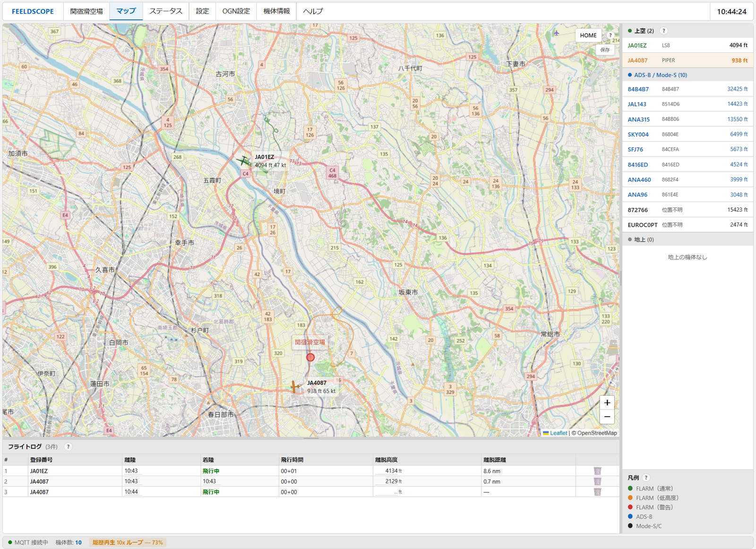
Task: Click the 保存 save button
Action: tap(605, 50)
